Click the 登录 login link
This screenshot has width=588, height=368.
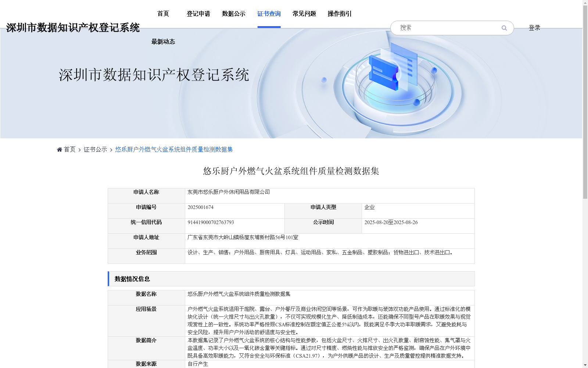coord(534,28)
